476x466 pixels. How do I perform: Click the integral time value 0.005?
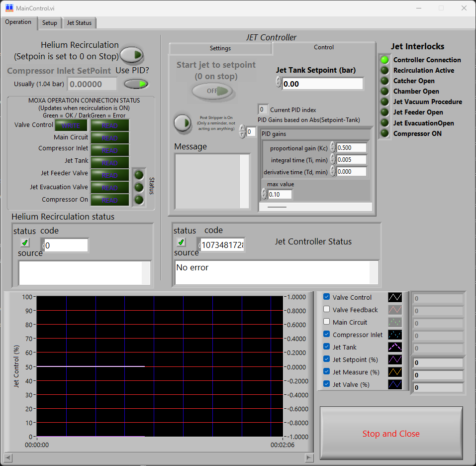[x=351, y=160]
